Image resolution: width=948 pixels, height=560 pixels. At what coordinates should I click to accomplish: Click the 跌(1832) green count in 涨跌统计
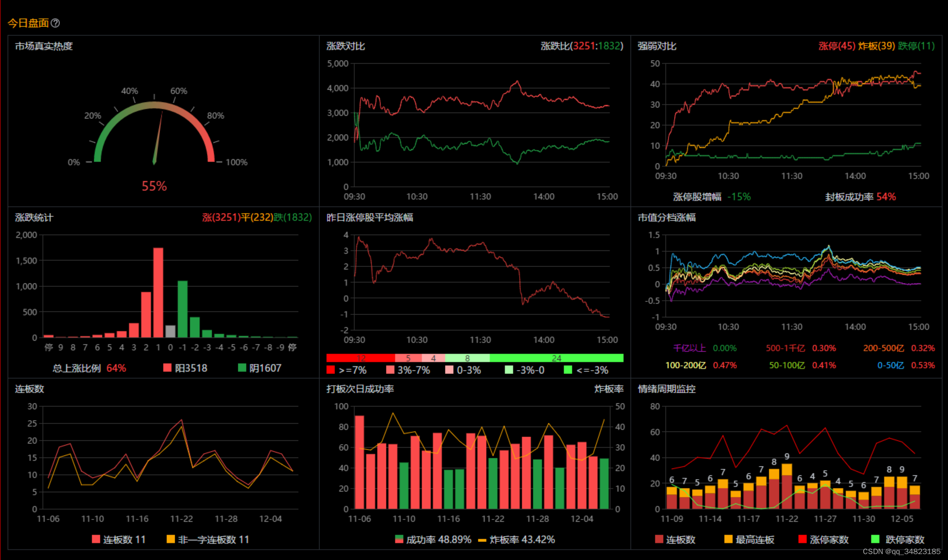point(293,218)
